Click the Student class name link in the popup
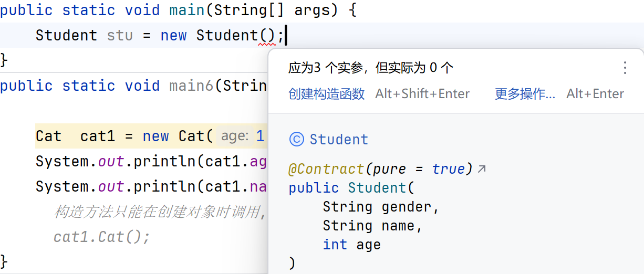 tap(339, 140)
